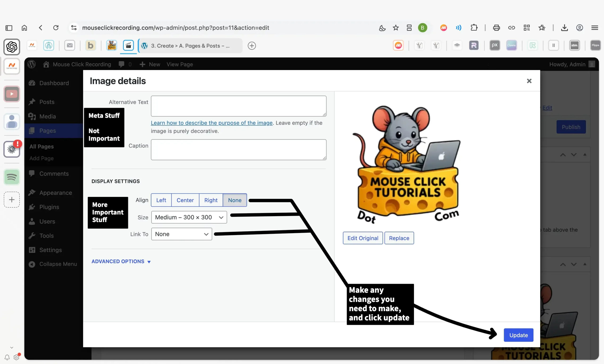Click the new tab plus icon
The image size is (604, 364).
click(252, 46)
